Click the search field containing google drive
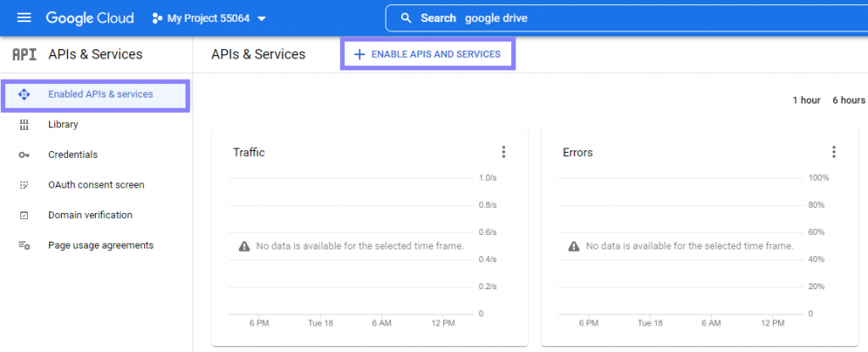The width and height of the screenshot is (868, 352). [x=626, y=19]
